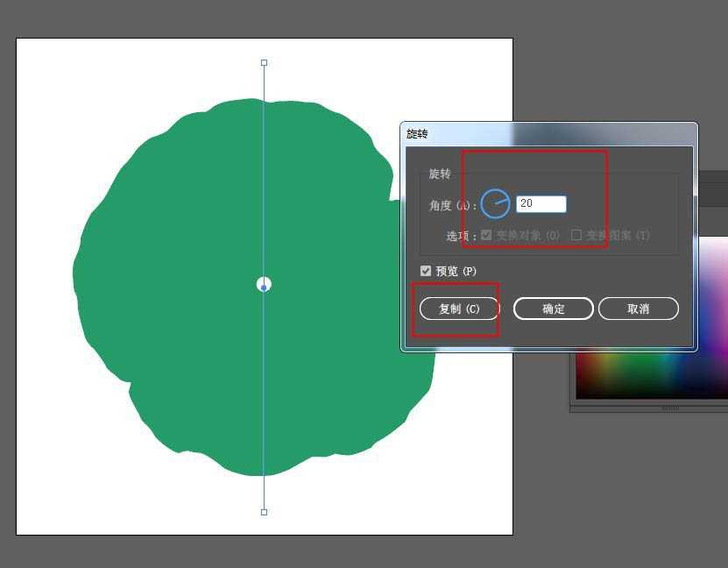Confirm rotation with the 确定 button
Image resolution: width=728 pixels, height=568 pixels.
pos(553,309)
